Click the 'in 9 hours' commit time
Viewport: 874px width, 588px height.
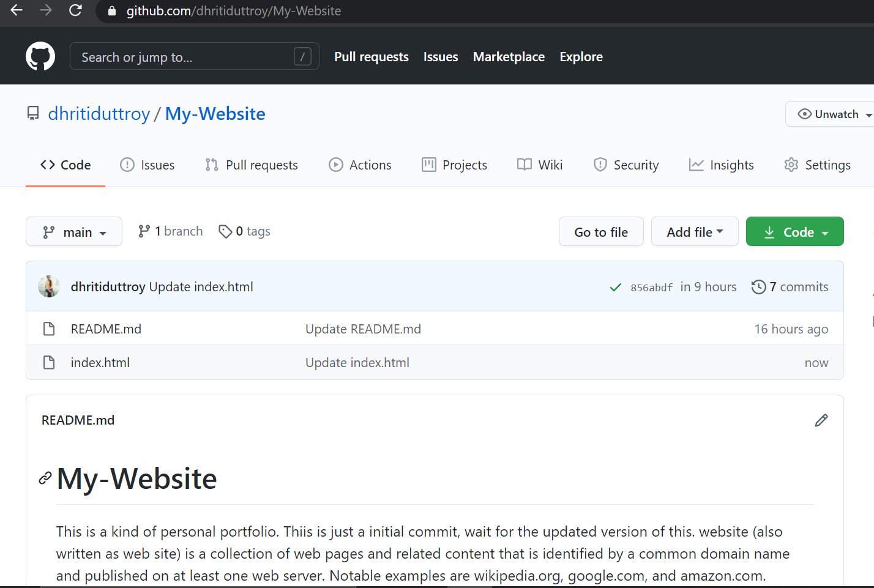pyautogui.click(x=709, y=287)
